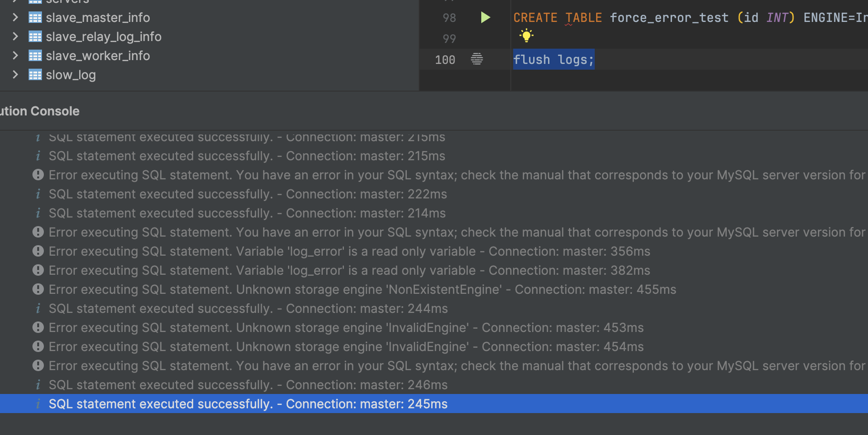
Task: Expand the slave_relay_log_info table node
Action: (15, 37)
